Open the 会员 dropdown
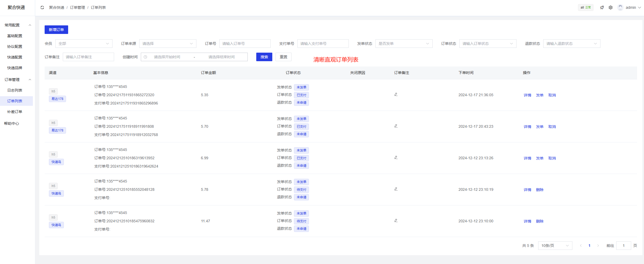Image resolution: width=644 pixels, height=264 pixels. 84,44
